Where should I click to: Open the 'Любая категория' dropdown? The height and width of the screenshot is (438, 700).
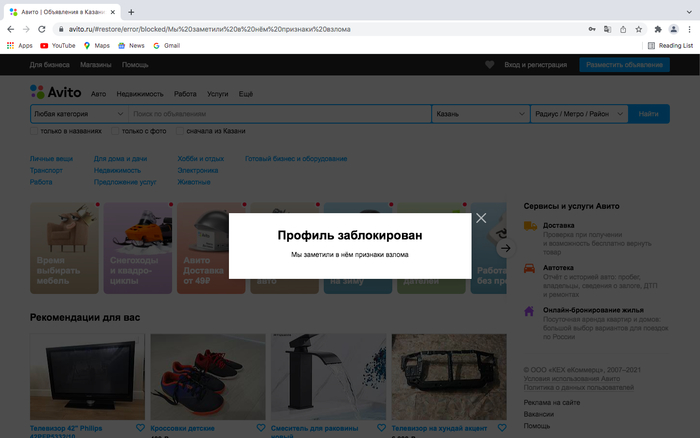[79, 114]
